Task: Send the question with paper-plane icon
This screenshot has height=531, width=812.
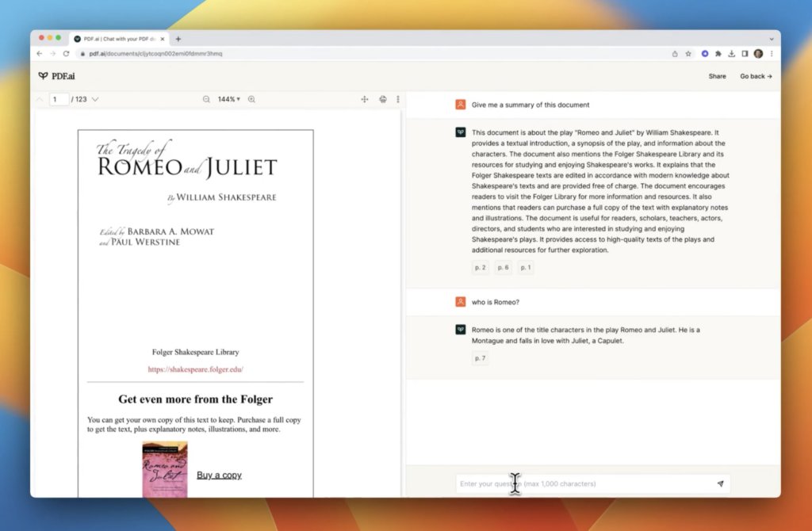Action: 720,484
